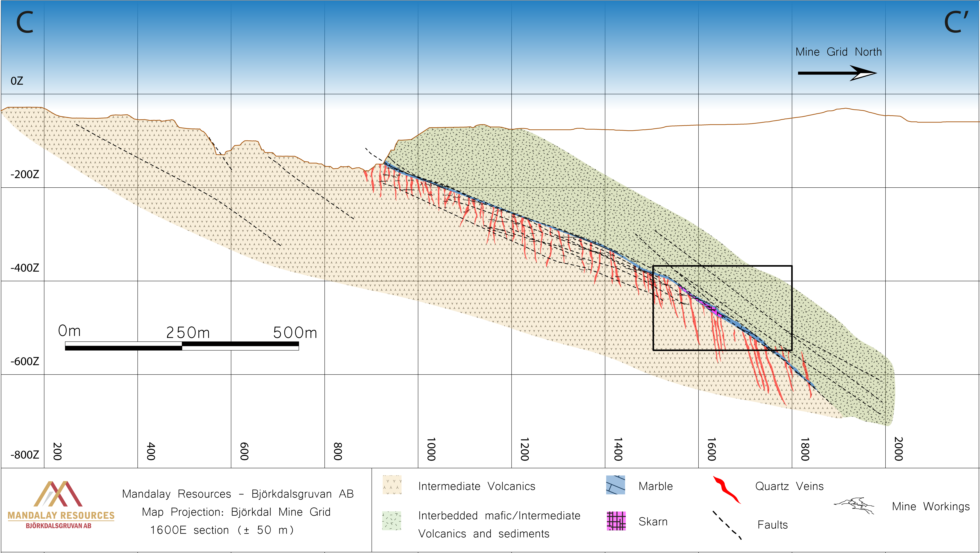Image resolution: width=980 pixels, height=553 pixels.
Task: Click the green interbedded volcanics legend swatch
Action: point(392,521)
